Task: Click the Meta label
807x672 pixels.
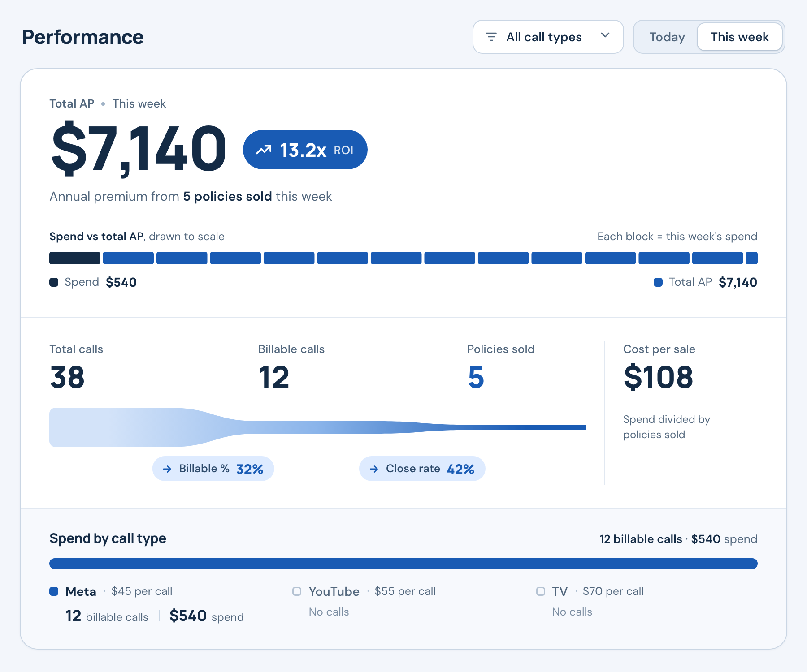Action: point(81,592)
